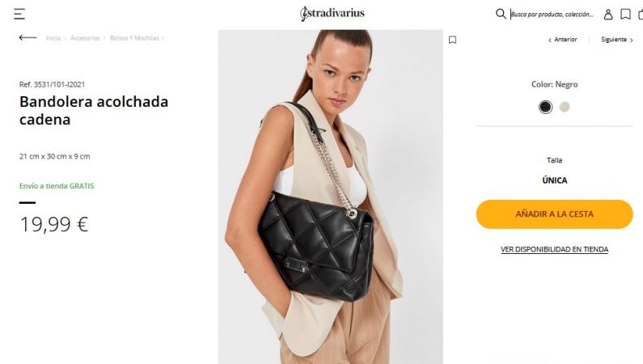Bookmark this product using image-side icon
643x364 pixels.
[452, 40]
